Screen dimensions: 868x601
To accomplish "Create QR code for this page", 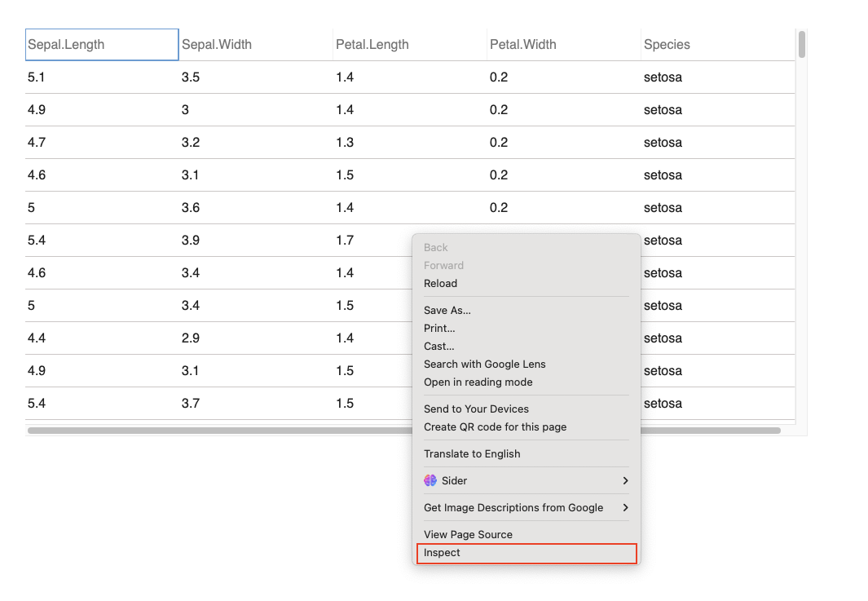I will tap(495, 427).
